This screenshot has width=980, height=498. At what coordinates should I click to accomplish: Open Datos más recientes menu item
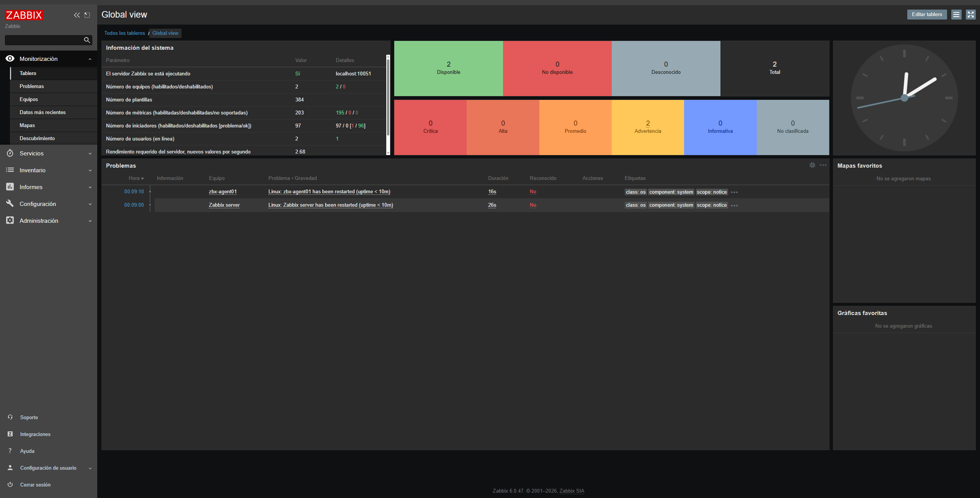point(54,112)
